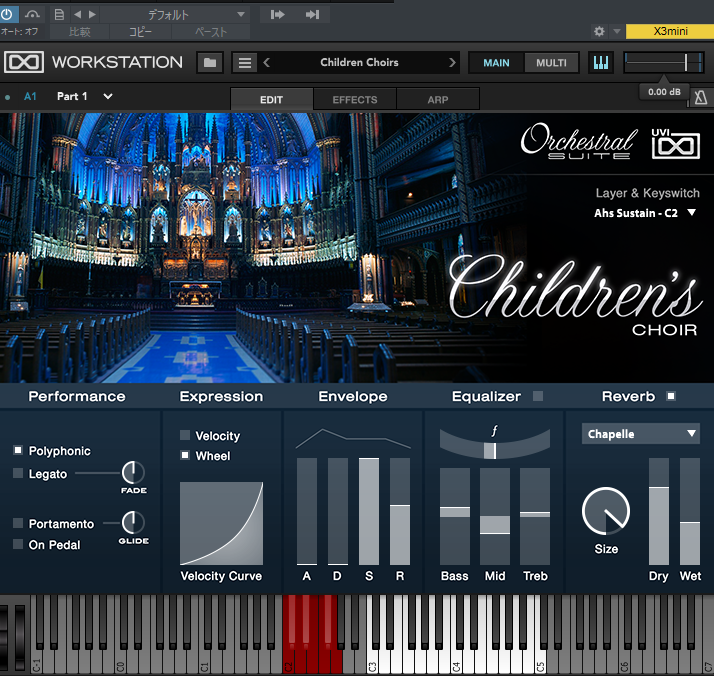
Task: Open the preset document icon
Action: 59,15
